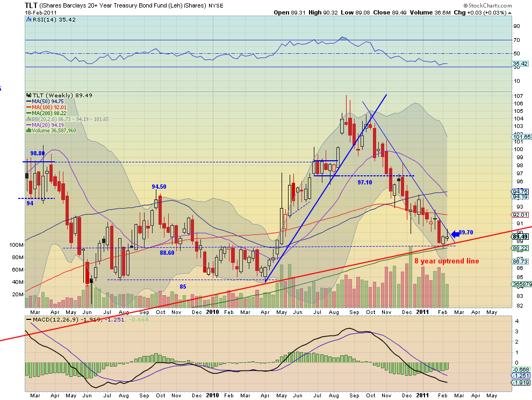
Task: Click the 92.01 red price axis tag
Action: coord(520,215)
